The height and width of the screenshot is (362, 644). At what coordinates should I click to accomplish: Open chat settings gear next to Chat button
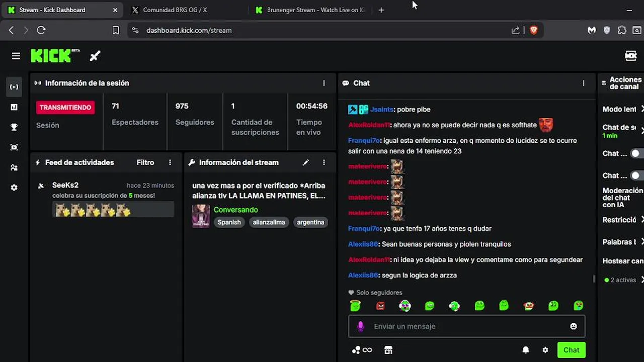[x=545, y=350]
